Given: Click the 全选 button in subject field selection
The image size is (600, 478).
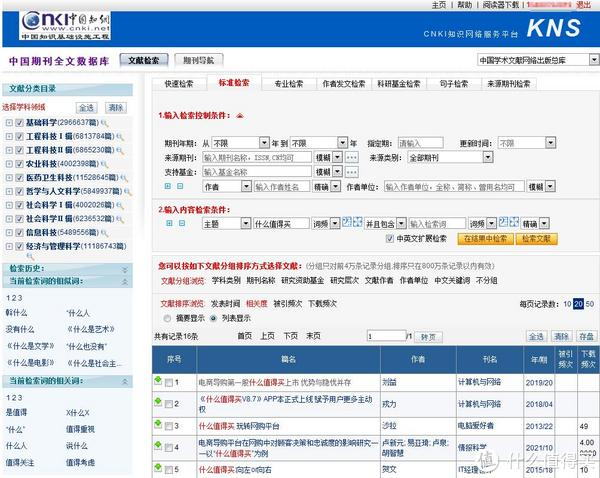Looking at the screenshot, I should pos(86,108).
